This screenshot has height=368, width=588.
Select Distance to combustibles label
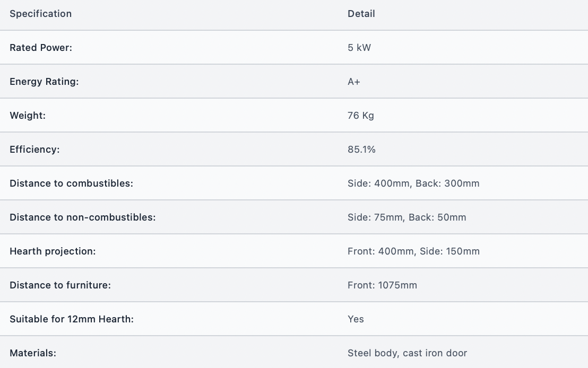pyautogui.click(x=71, y=183)
